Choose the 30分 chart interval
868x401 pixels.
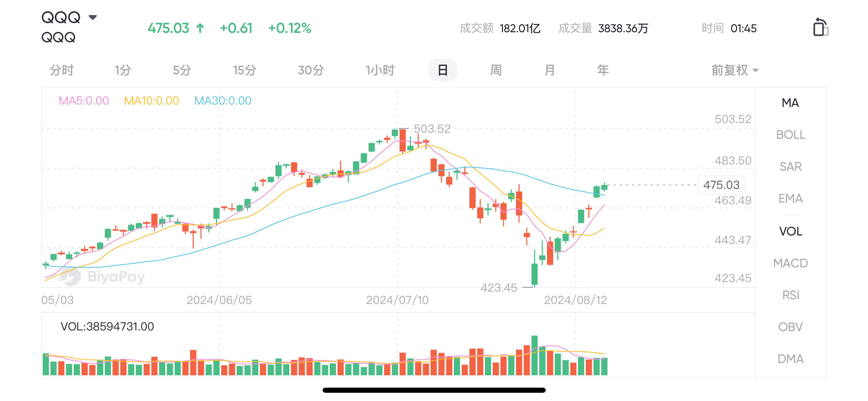311,70
